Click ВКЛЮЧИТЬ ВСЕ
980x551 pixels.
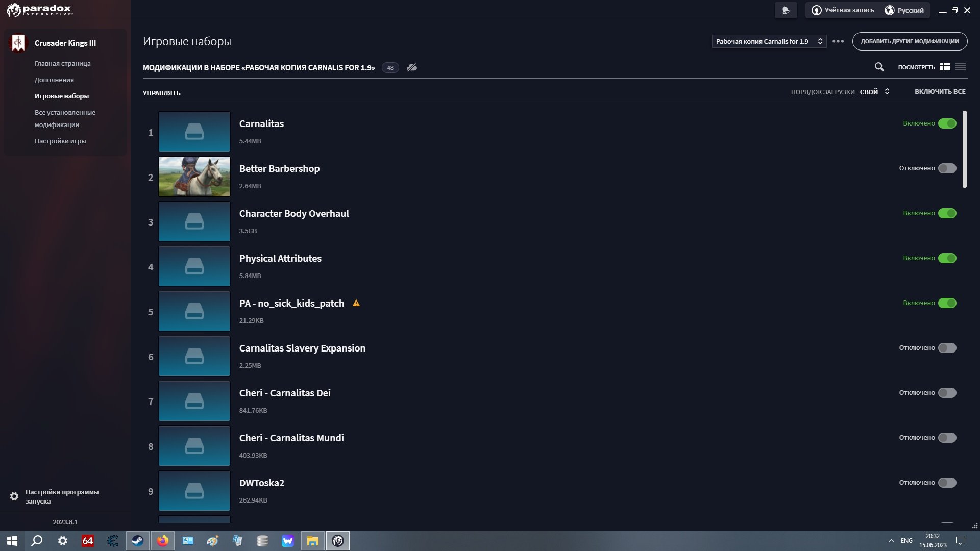pos(940,92)
